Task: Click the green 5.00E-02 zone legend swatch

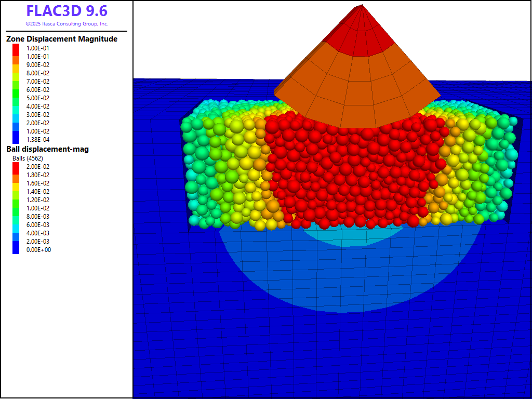Action: click(x=16, y=98)
